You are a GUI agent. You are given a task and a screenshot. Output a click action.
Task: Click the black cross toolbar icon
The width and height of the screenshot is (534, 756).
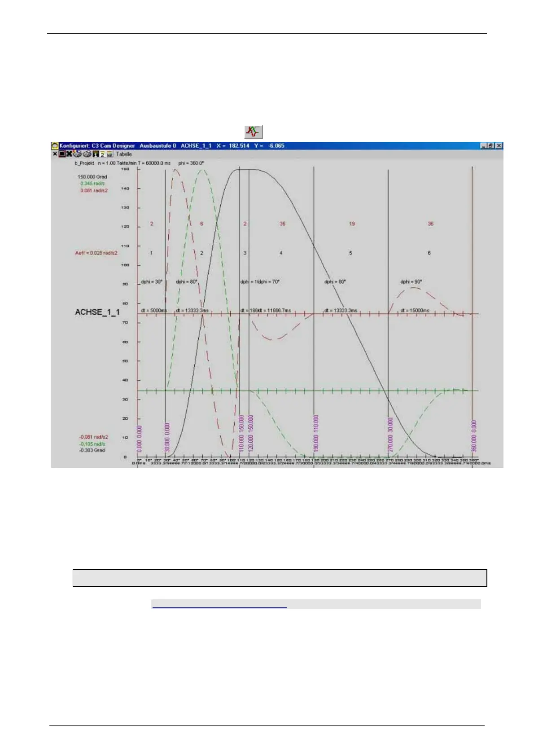69,154
